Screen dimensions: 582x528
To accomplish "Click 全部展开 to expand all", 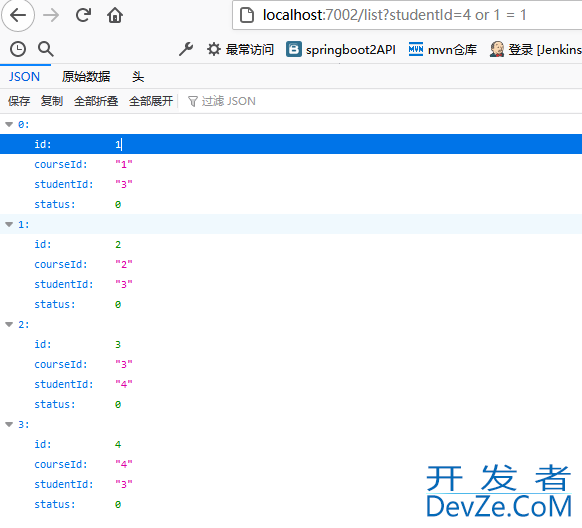I will pos(151,101).
